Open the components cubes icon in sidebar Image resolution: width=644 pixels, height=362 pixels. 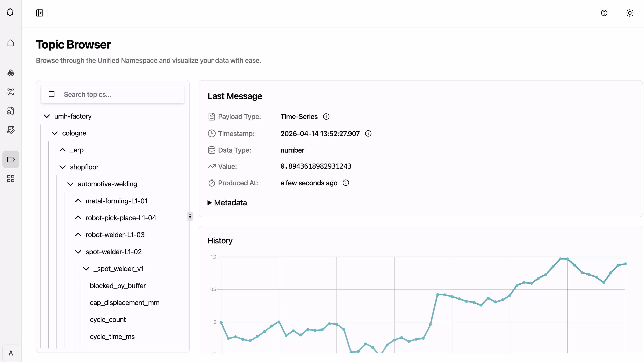pyautogui.click(x=11, y=73)
